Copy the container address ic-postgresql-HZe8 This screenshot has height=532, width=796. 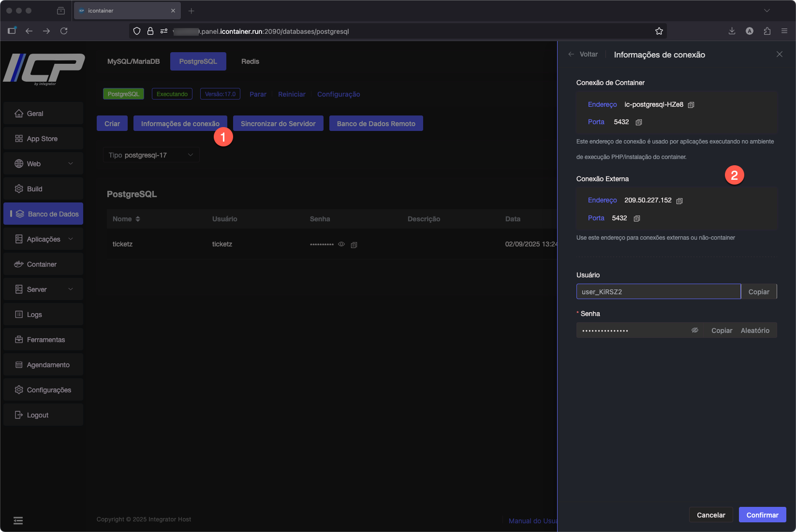(x=691, y=105)
